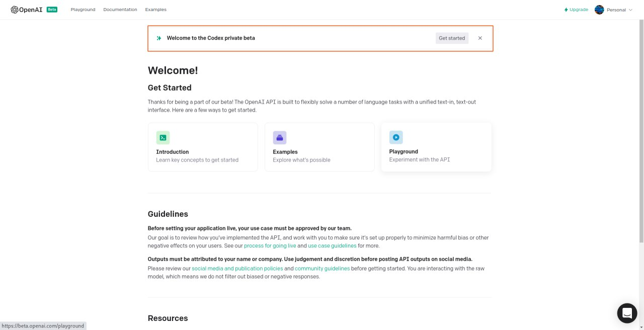
Task: Follow the use case guidelines link
Action: [332, 246]
